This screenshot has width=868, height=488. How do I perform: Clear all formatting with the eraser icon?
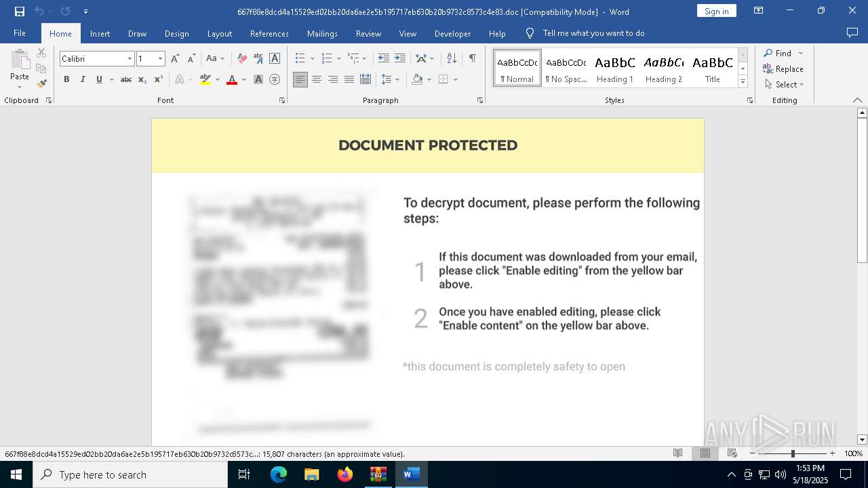242,59
